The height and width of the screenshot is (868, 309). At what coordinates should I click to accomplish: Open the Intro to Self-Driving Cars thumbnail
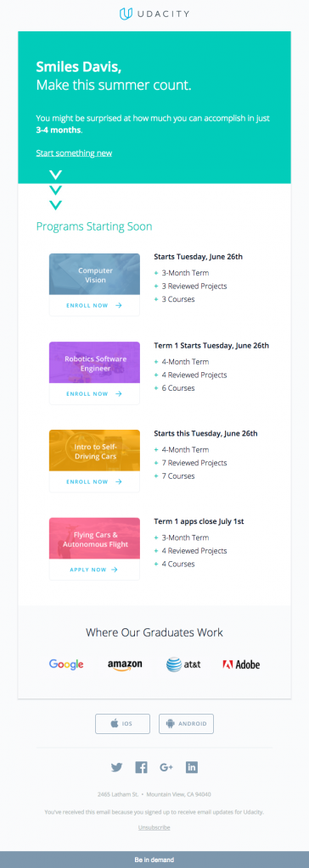tap(94, 451)
